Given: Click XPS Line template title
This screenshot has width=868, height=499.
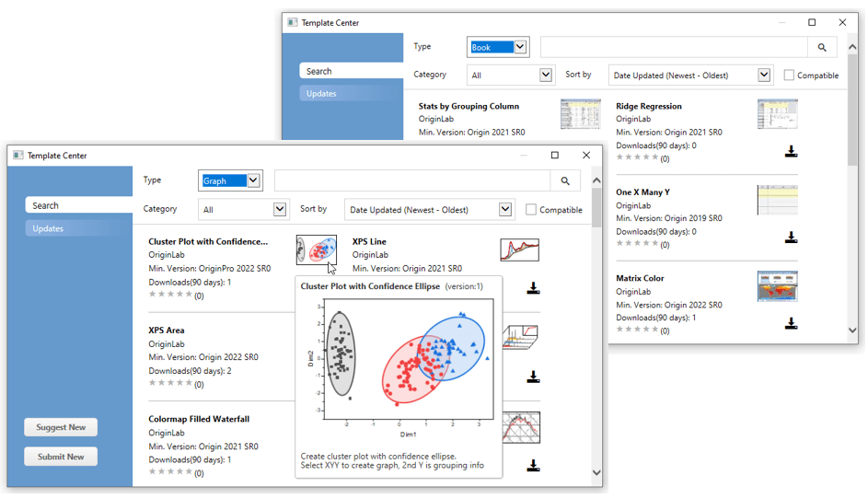Looking at the screenshot, I should pos(369,241).
